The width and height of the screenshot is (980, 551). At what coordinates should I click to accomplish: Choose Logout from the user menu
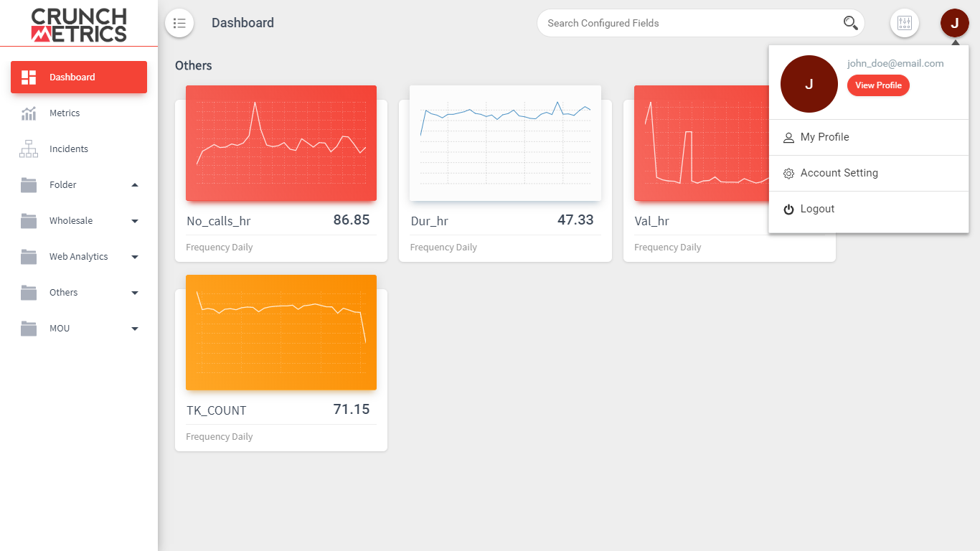coord(868,209)
